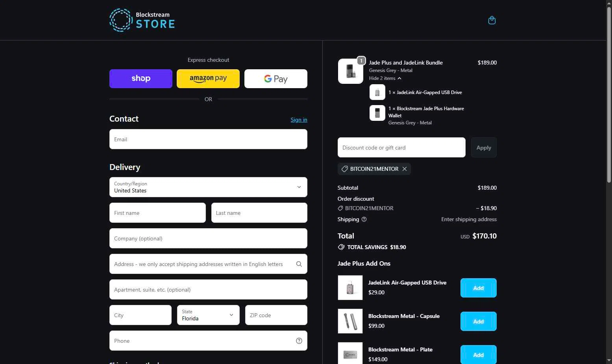Click the total amount $170.10
Image resolution: width=612 pixels, height=364 pixels.
point(484,236)
